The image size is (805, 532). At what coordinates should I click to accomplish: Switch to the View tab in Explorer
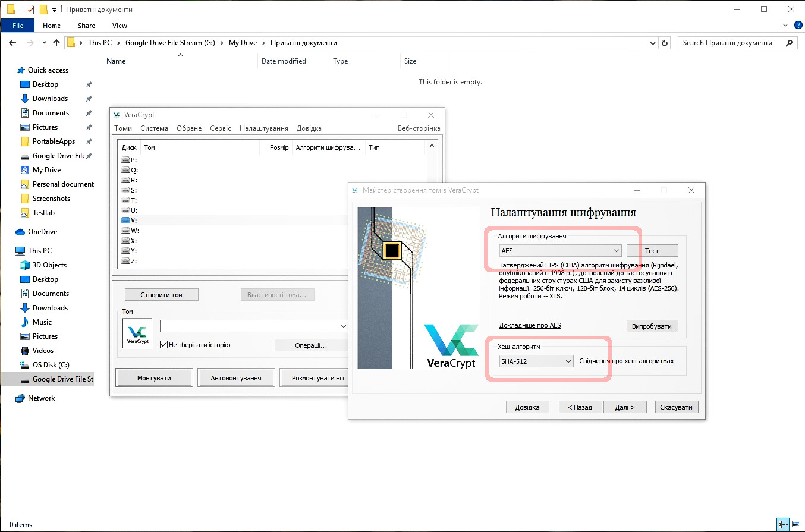[x=120, y=26]
